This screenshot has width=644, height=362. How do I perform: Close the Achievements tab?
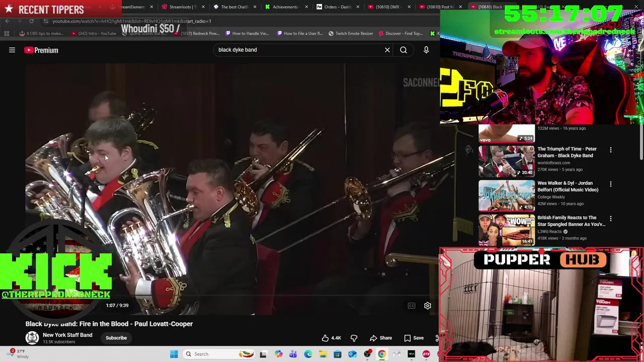(306, 7)
